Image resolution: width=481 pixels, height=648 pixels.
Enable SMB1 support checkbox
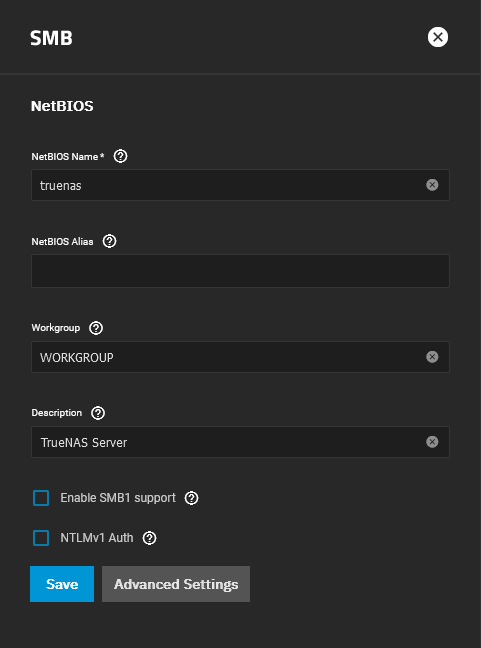coord(41,498)
